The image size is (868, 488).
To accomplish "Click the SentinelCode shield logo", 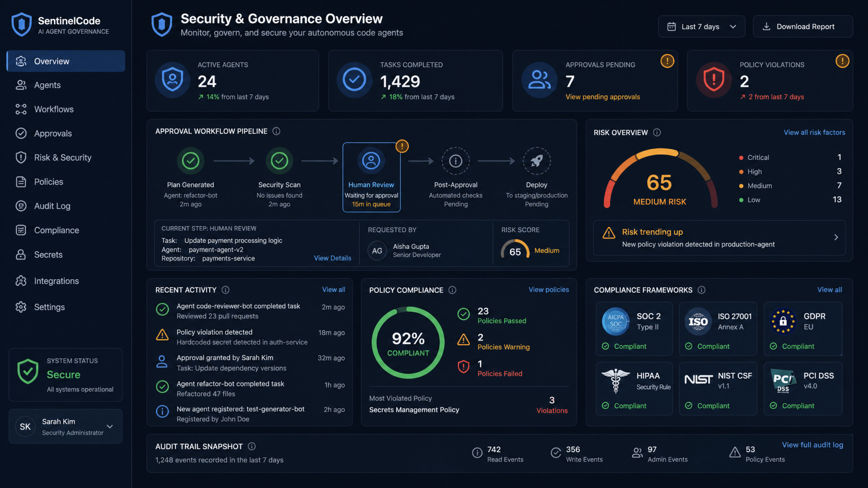I will (22, 25).
